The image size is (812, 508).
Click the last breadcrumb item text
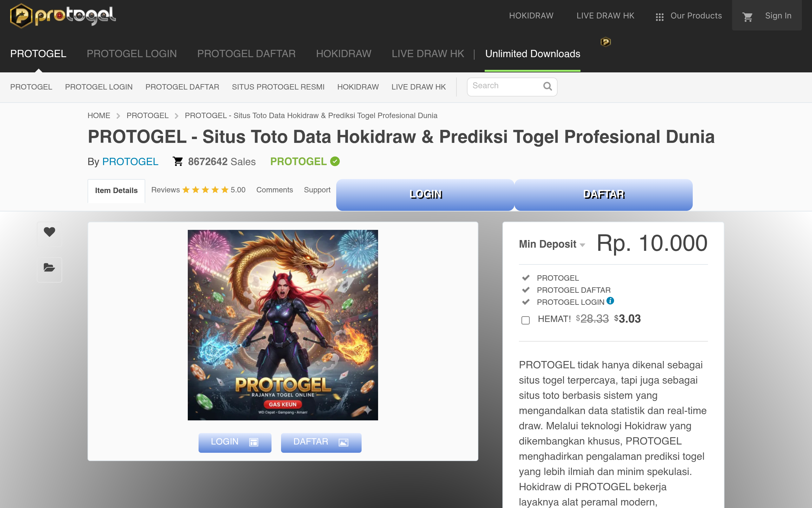click(x=311, y=116)
